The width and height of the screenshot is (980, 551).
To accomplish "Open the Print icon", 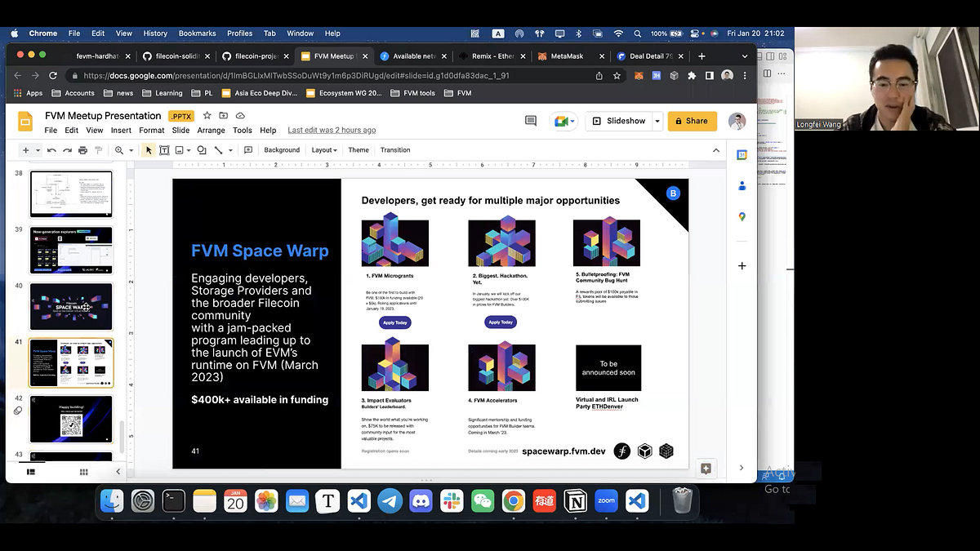I will [x=82, y=150].
